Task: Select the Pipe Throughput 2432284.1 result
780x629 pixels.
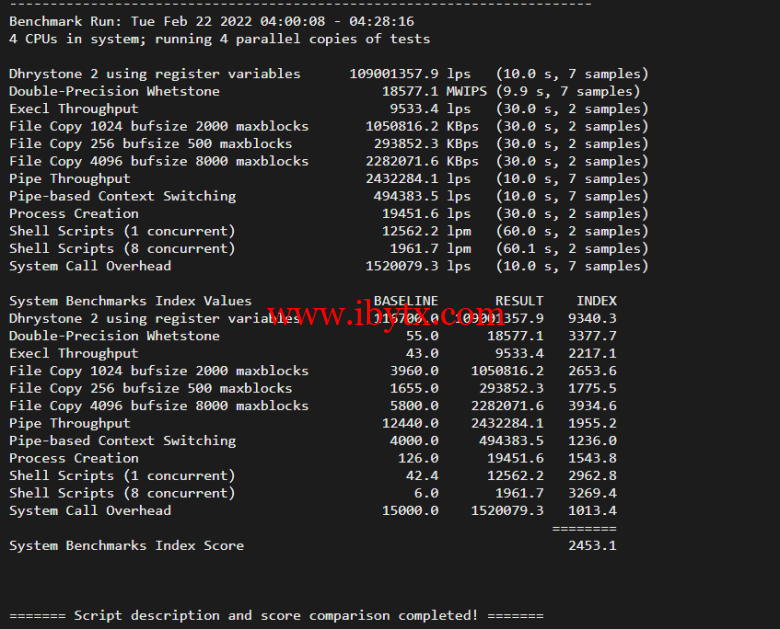Action: point(402,179)
